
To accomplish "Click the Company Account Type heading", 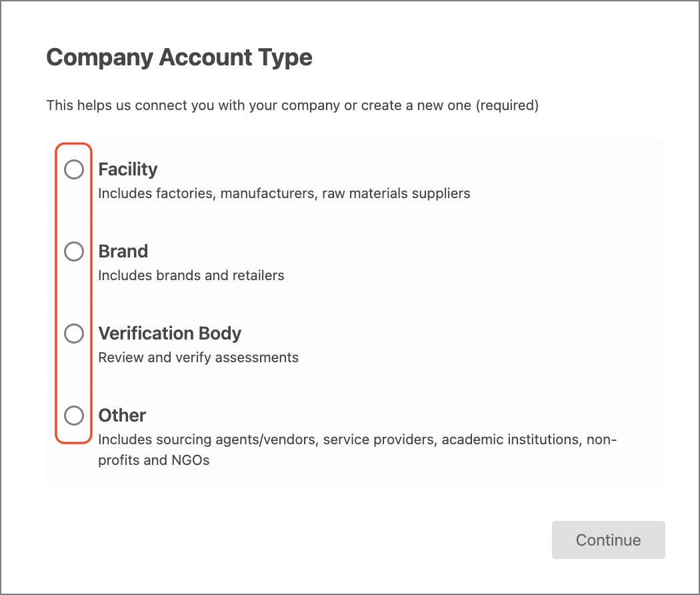I will pyautogui.click(x=179, y=57).
